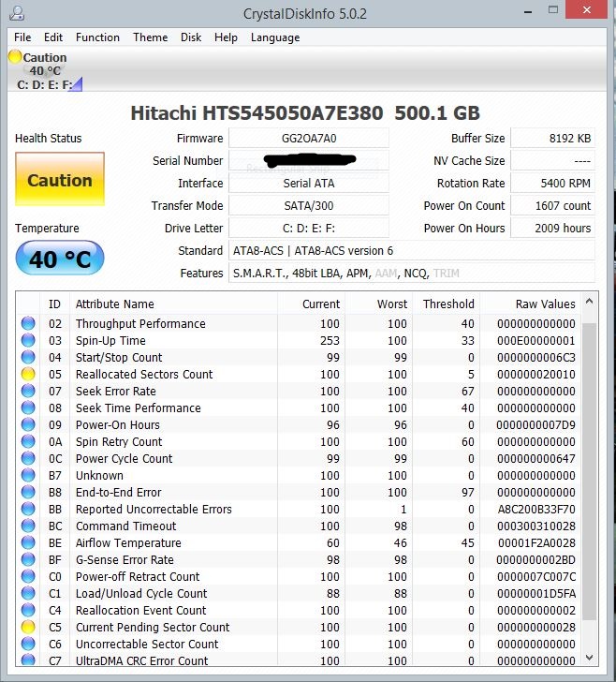Click the Threshold column header
This screenshot has width=616, height=682.
(x=446, y=304)
